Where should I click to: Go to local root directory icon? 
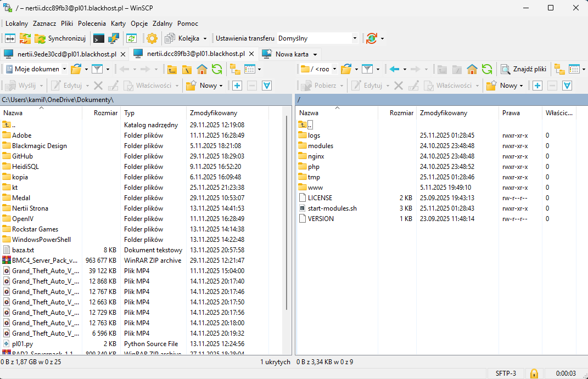coord(187,69)
